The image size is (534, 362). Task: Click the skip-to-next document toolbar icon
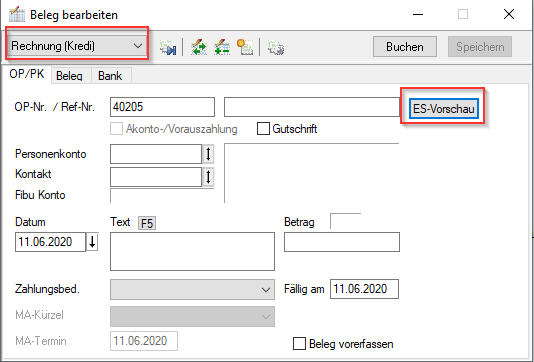(x=168, y=47)
